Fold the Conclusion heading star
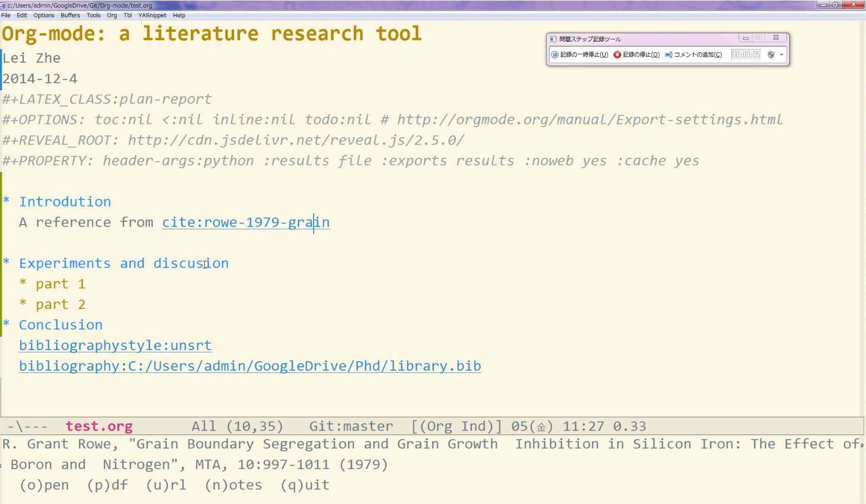The width and height of the screenshot is (866, 504). tap(6, 324)
